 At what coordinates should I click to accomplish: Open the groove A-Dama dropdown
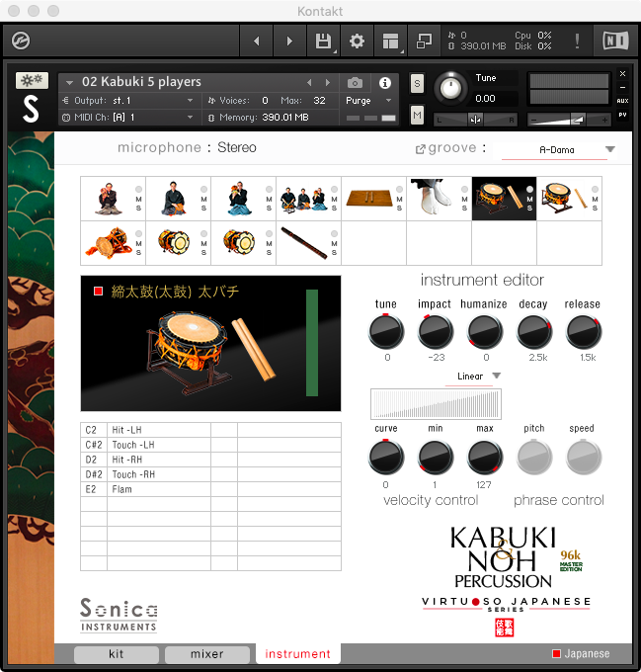[x=559, y=150]
